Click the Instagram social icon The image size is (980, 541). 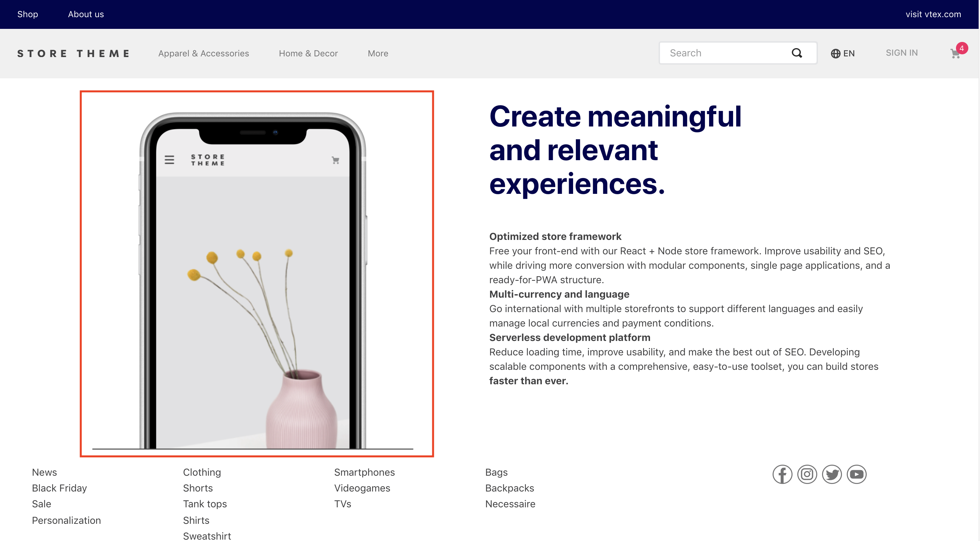(807, 474)
